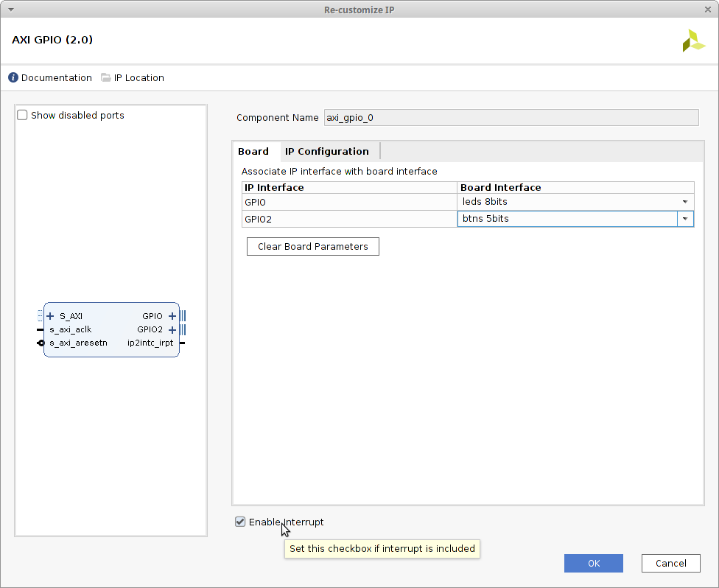
Task: Click the Documentation info icon
Action: click(x=13, y=77)
